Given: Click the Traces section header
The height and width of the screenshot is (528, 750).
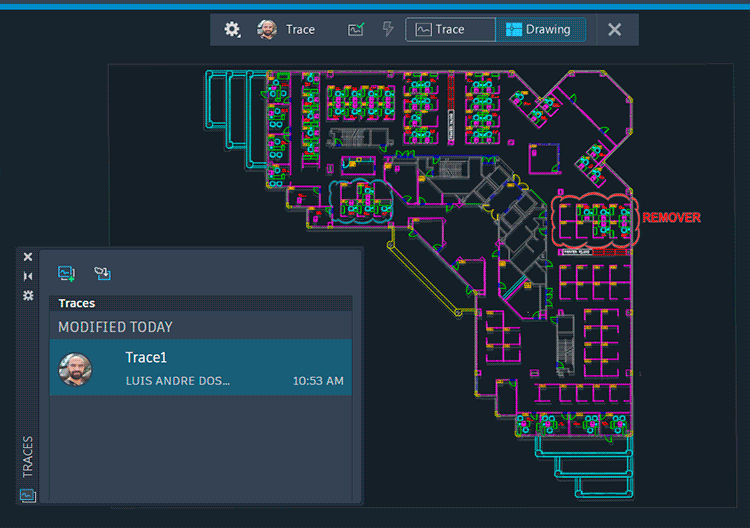Looking at the screenshot, I should (201, 303).
